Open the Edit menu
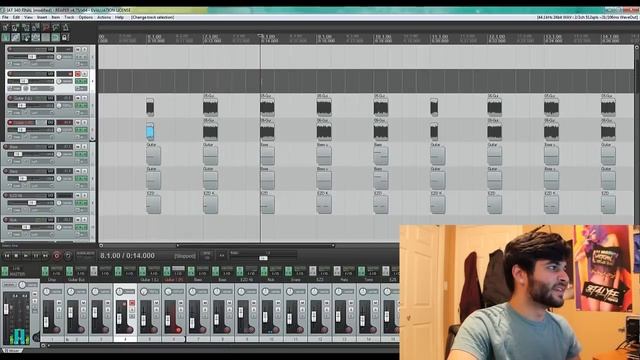Screen dimensions: 640x360 pyautogui.click(x=16, y=18)
